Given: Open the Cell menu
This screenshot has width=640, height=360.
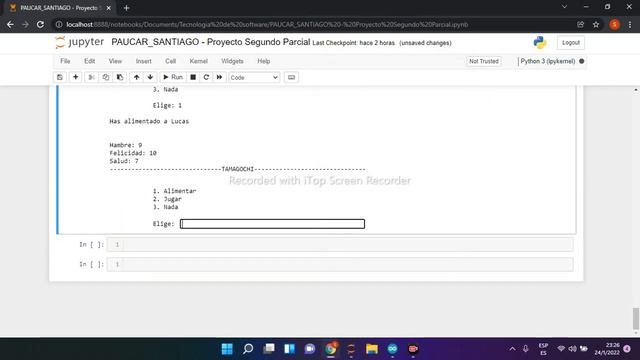Looking at the screenshot, I should click(x=170, y=61).
